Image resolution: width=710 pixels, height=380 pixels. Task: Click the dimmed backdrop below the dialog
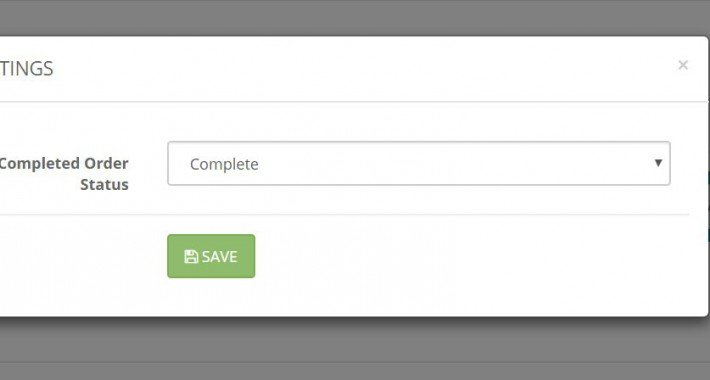click(x=355, y=349)
